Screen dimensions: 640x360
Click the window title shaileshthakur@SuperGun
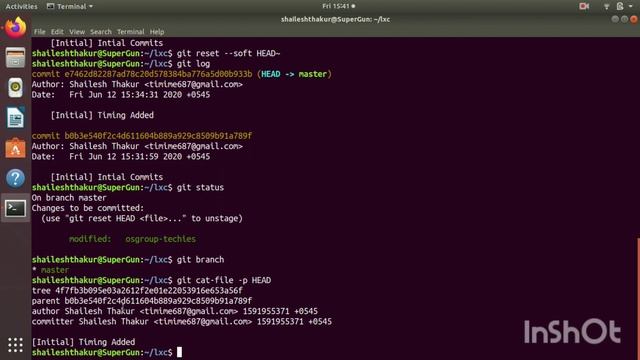tap(335, 19)
